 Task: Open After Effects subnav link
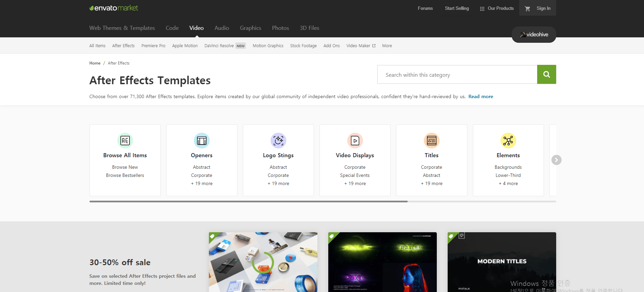click(x=123, y=46)
